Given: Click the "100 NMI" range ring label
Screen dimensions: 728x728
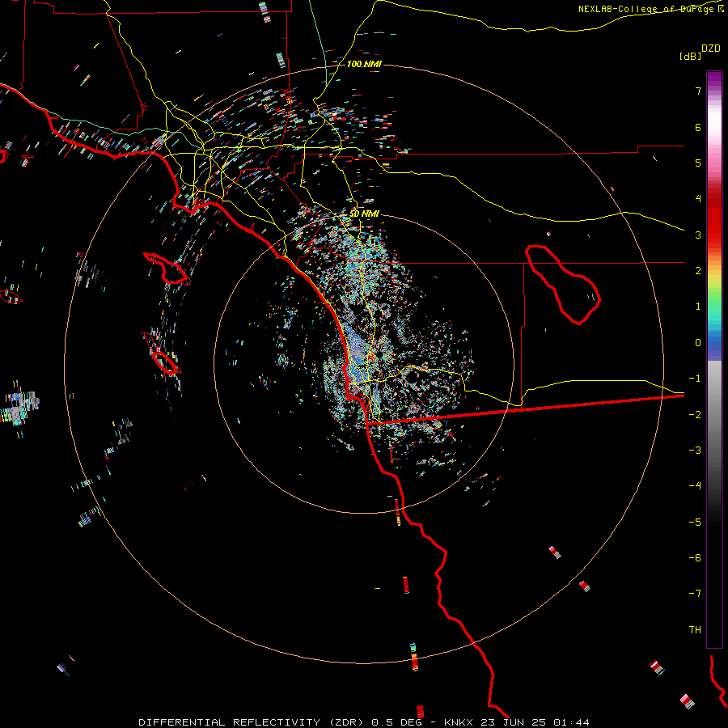Looking at the screenshot, I should tap(364, 64).
